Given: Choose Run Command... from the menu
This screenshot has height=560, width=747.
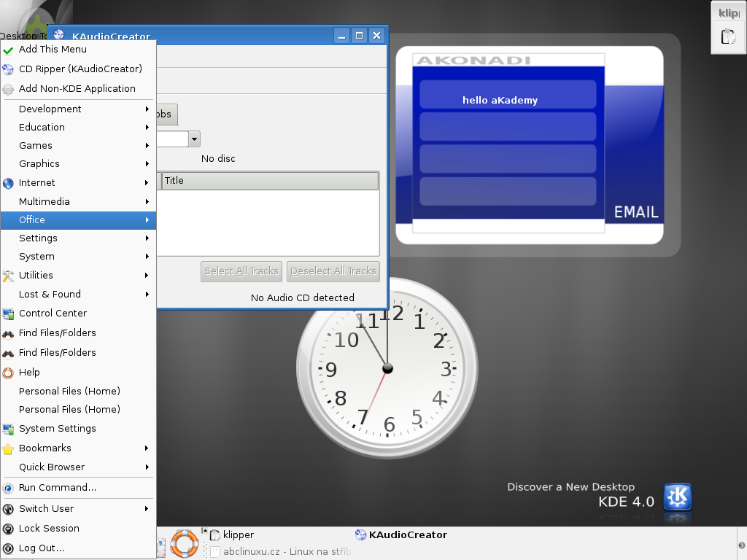Looking at the screenshot, I should pos(78,488).
